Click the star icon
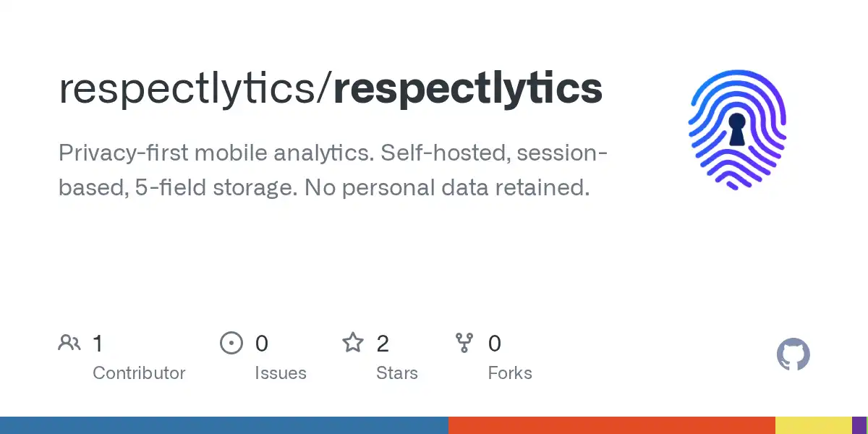 (353, 343)
